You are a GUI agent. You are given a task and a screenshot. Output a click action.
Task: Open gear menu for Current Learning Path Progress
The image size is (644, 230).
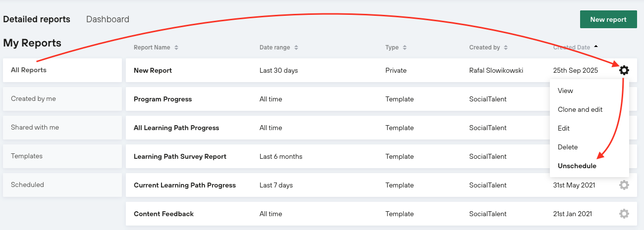point(624,185)
